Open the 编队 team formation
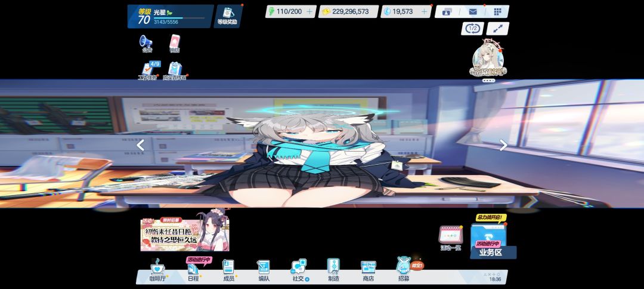Image resolution: width=644 pixels, height=289 pixels. click(x=264, y=271)
